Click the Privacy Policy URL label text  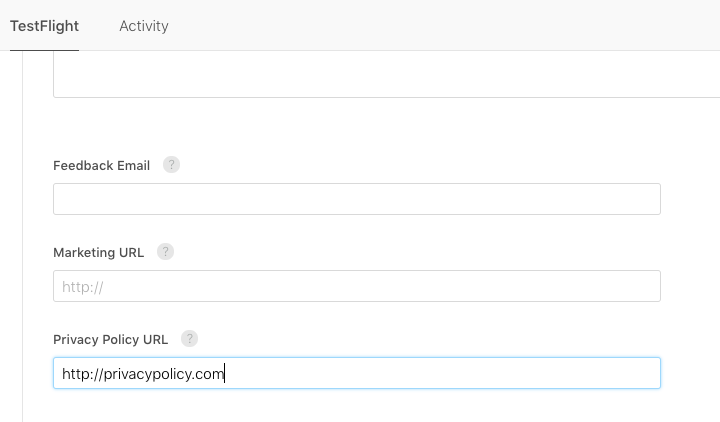[110, 339]
